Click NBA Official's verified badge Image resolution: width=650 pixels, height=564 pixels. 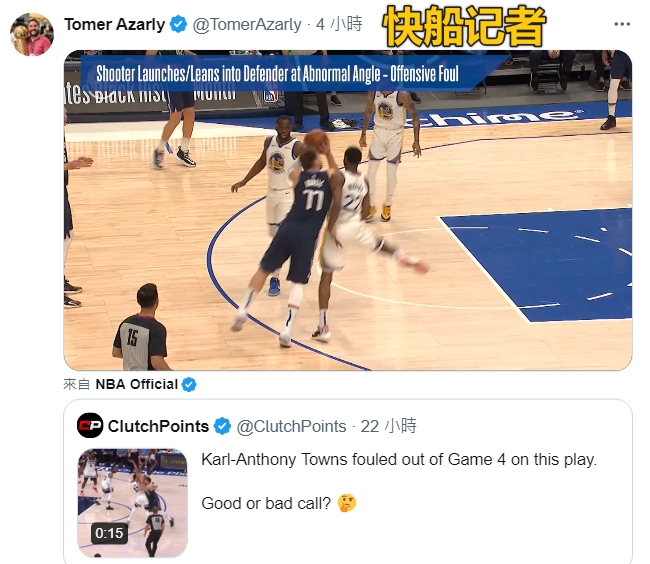(189, 385)
